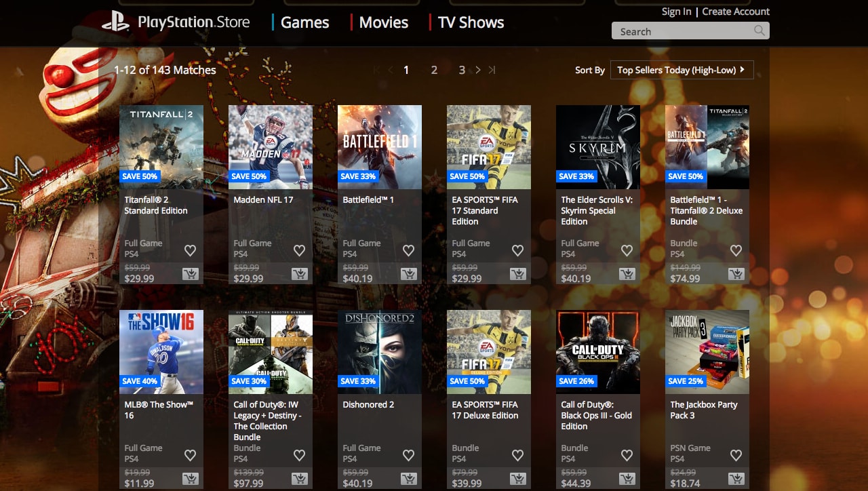Wishlist Titanfall 2 Standard Edition heart

tap(190, 250)
